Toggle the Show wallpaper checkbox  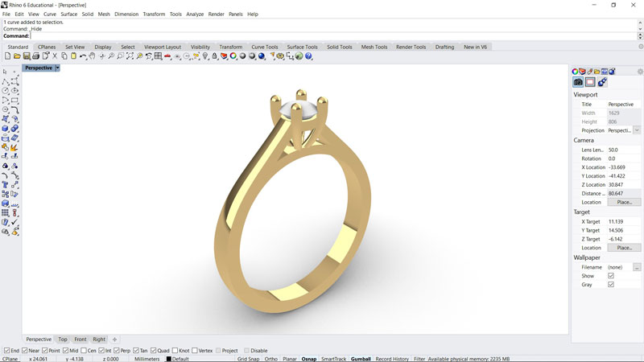[x=611, y=276]
